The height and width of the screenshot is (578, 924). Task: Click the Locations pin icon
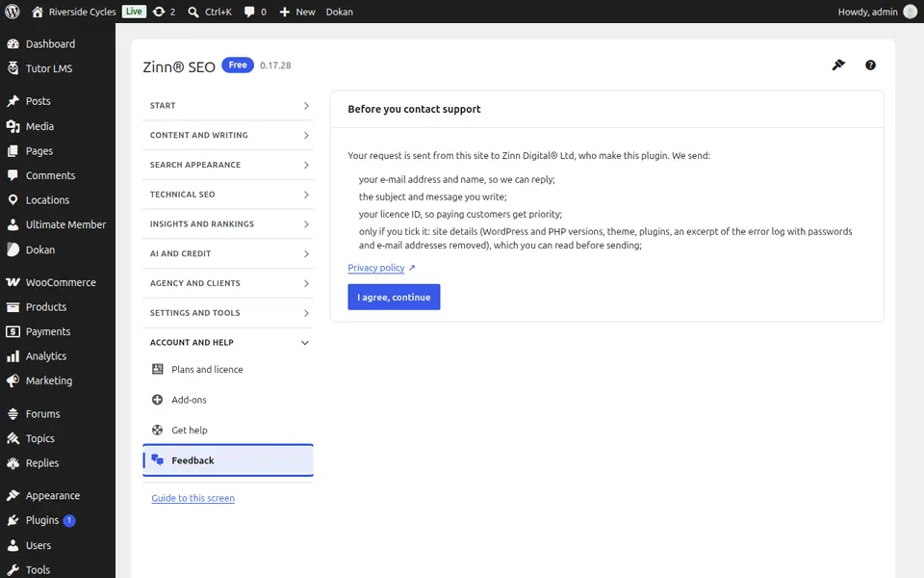coord(13,200)
